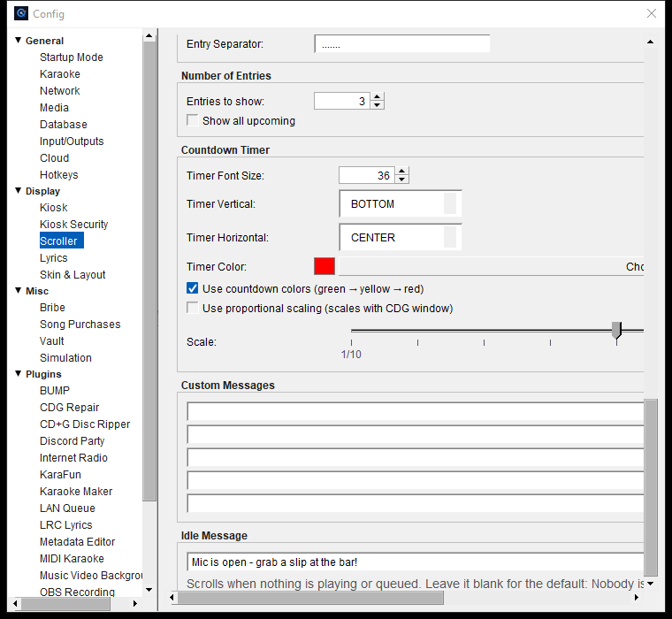
Task: Click the Entry Separator text field
Action: (x=402, y=43)
